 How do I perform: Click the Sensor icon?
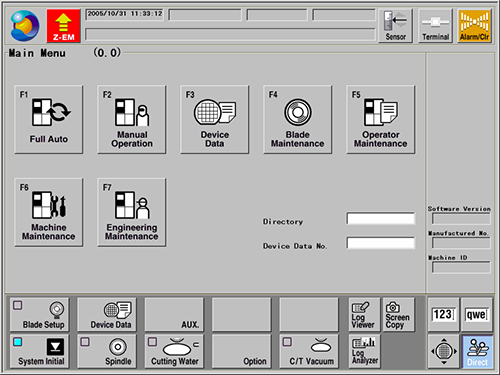[395, 26]
